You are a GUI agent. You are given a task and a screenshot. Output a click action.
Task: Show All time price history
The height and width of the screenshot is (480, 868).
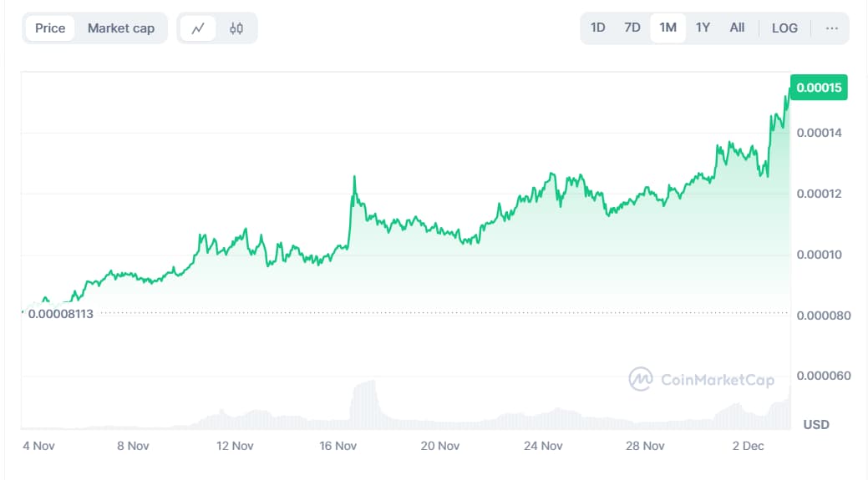[737, 28]
